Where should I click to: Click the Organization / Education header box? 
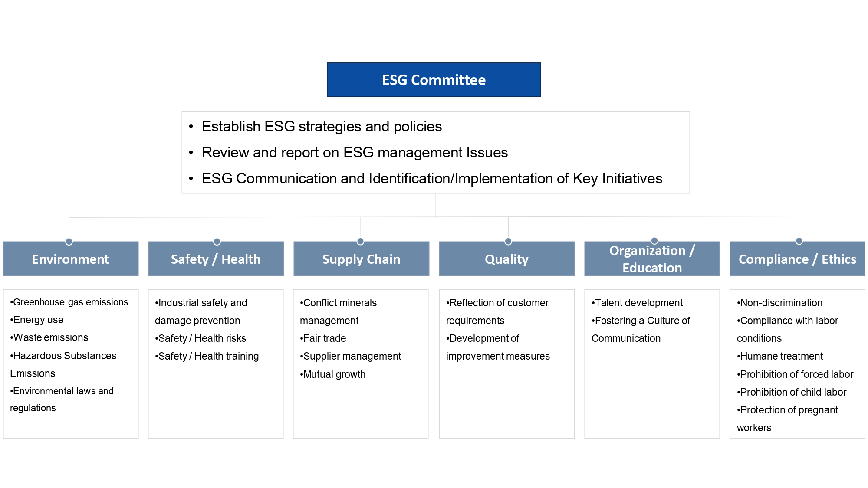(652, 259)
